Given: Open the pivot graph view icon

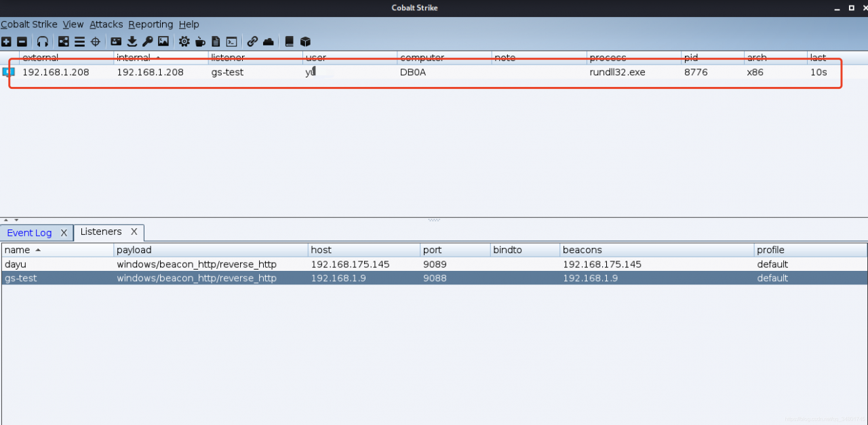Looking at the screenshot, I should point(63,41).
